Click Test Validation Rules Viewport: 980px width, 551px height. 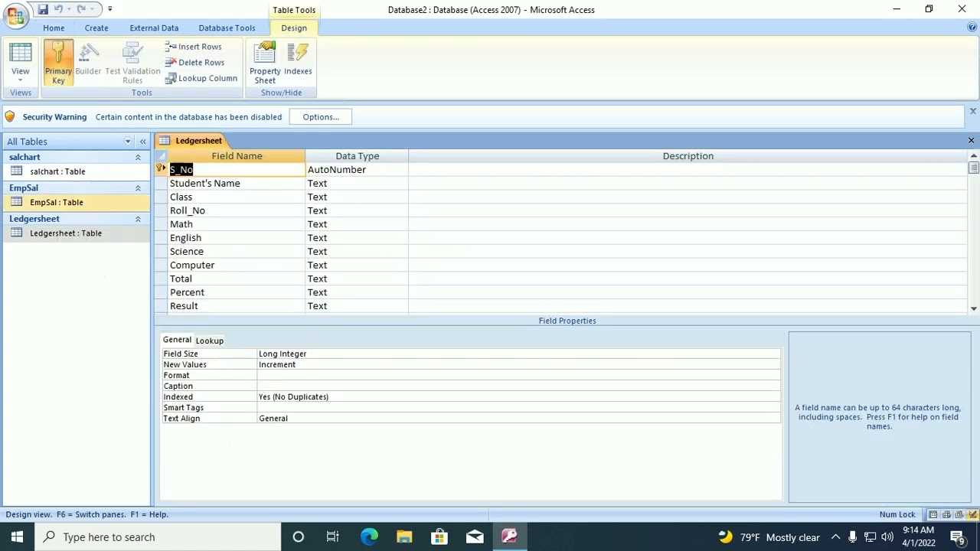pyautogui.click(x=132, y=62)
